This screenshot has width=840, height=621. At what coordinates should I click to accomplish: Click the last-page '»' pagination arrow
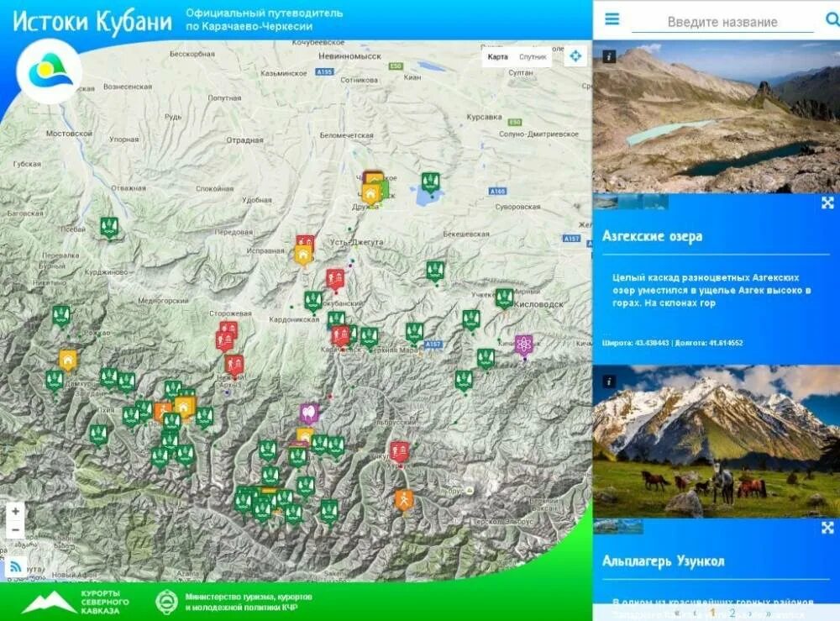pos(769,613)
